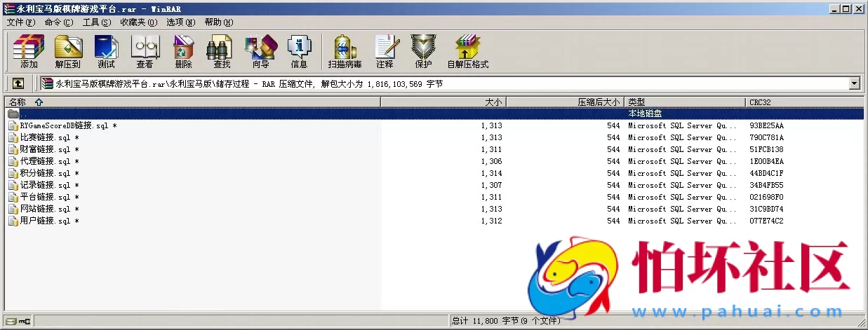This screenshot has width=868, height=330.
Task: Open the 工具(S) menu
Action: click(97, 22)
